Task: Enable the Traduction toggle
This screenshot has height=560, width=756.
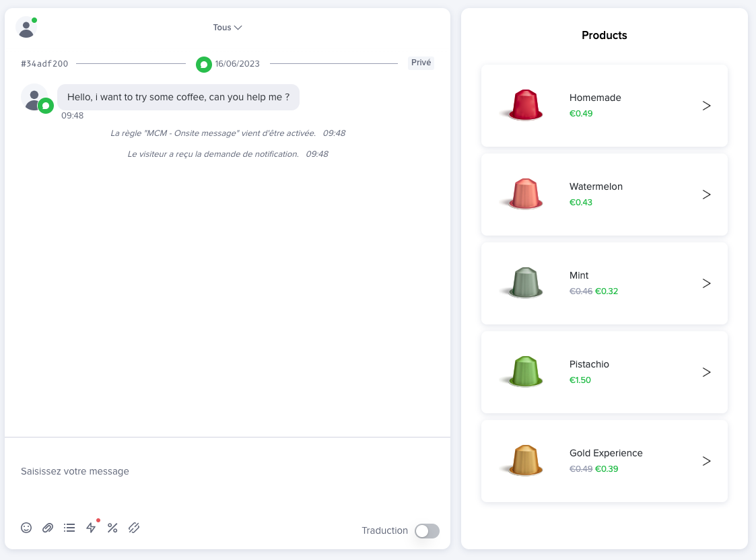Action: [427, 531]
